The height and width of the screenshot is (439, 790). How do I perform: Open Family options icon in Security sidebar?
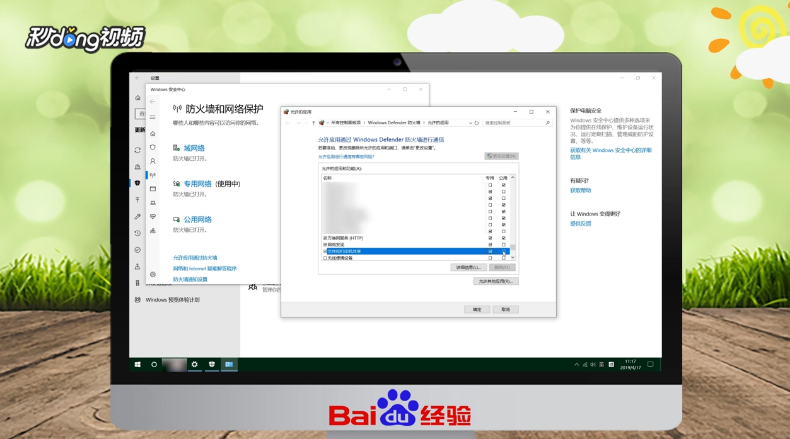[x=153, y=230]
